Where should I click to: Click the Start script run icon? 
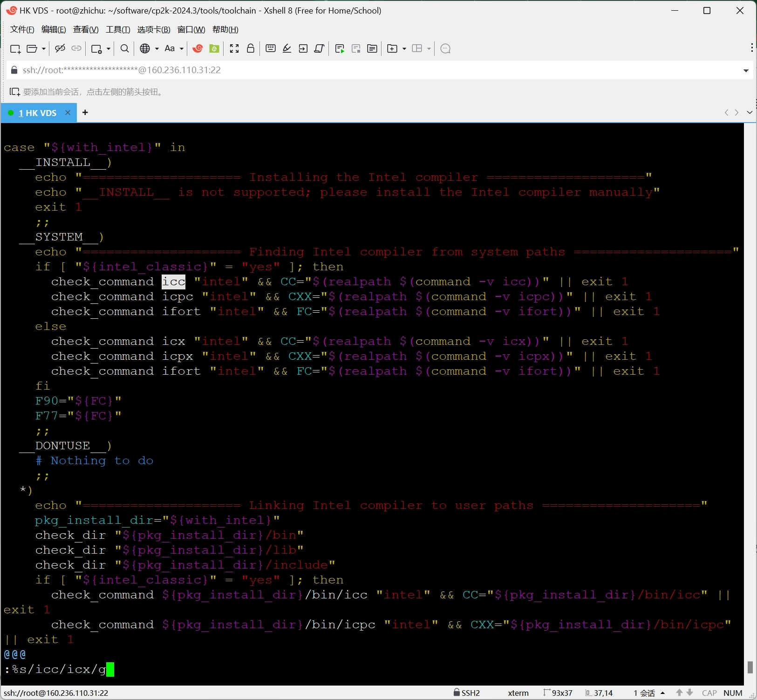(340, 48)
